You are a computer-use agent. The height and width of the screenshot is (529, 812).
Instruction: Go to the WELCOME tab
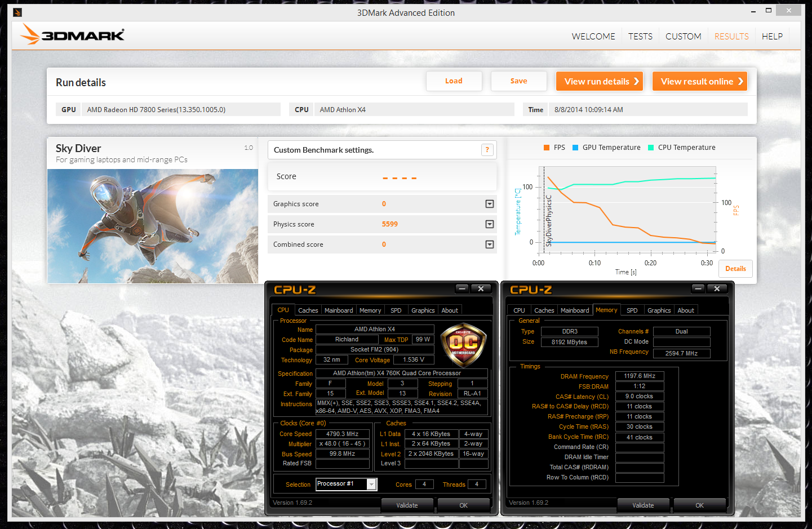click(593, 36)
